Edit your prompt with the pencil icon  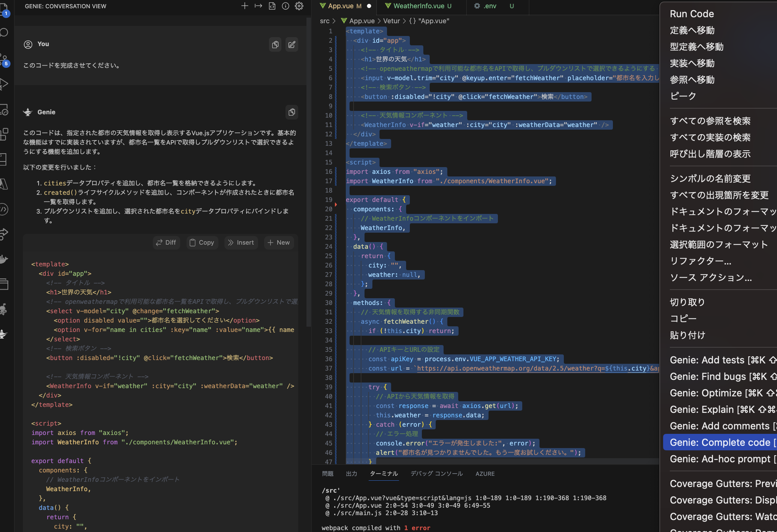291,45
